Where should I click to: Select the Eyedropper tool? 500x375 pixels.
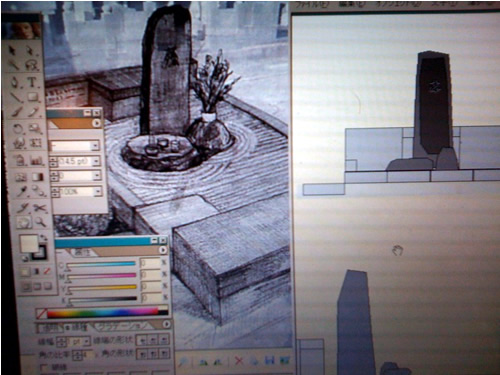22,192
